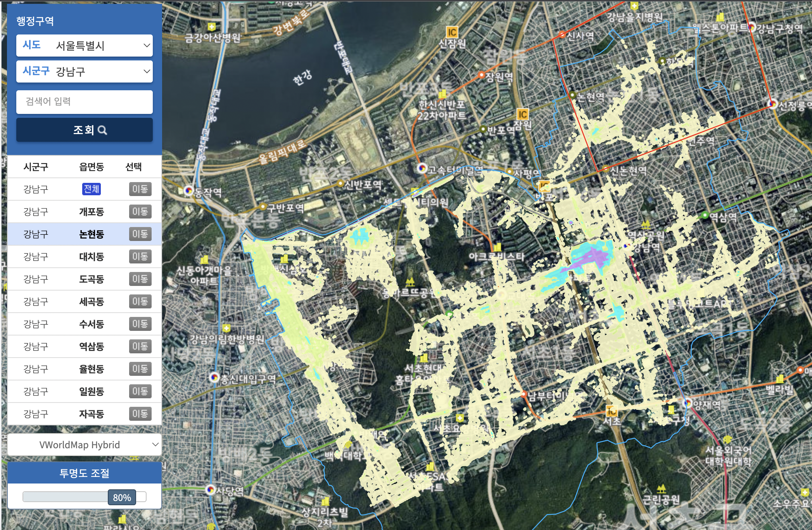This screenshot has width=812, height=530.
Task: Expand the VWorldMap Hybrid basemap selector
Action: pos(85,445)
